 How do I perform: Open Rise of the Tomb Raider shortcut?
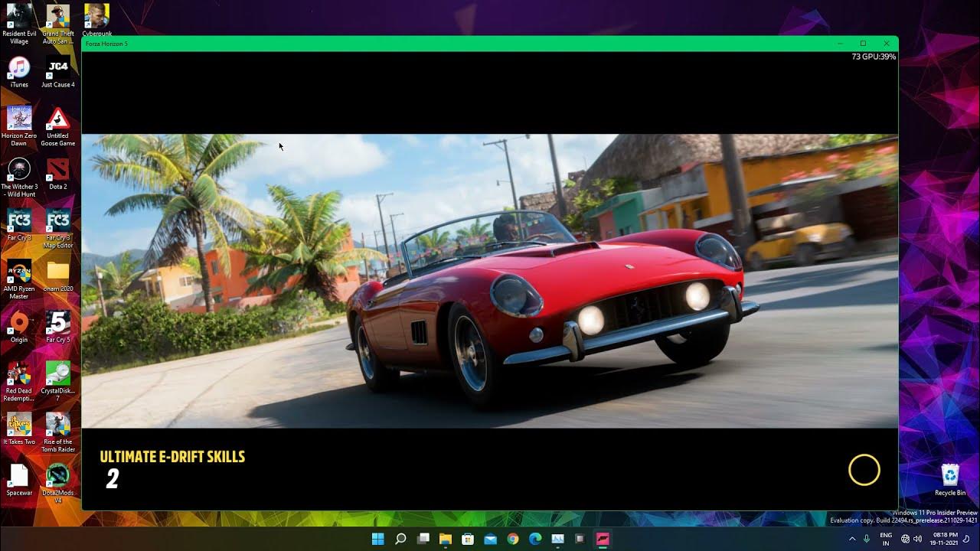click(58, 432)
